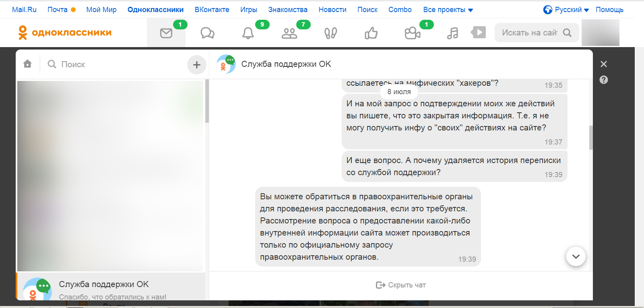Open the guests footprints icon
The width and height of the screenshot is (644, 308).
pyautogui.click(x=330, y=33)
